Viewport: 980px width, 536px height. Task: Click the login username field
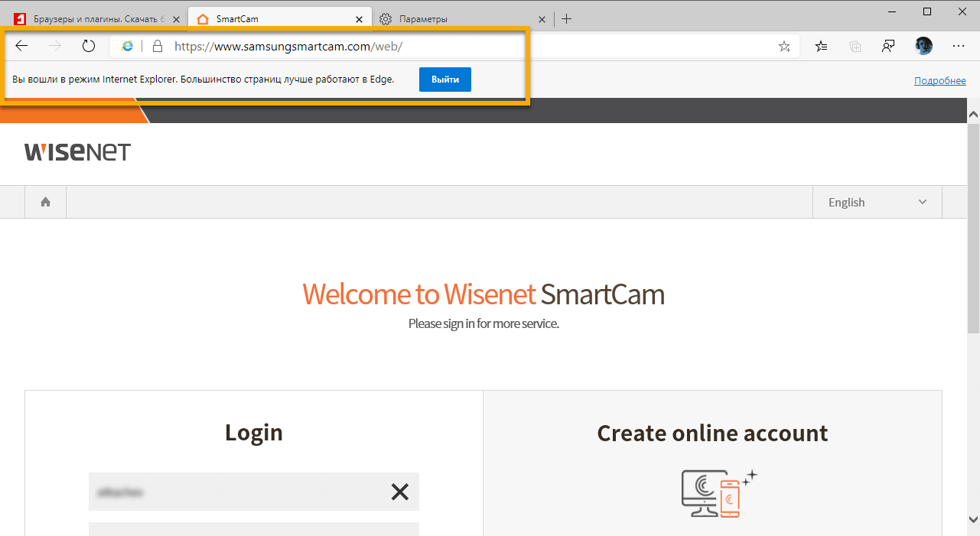coord(254,492)
